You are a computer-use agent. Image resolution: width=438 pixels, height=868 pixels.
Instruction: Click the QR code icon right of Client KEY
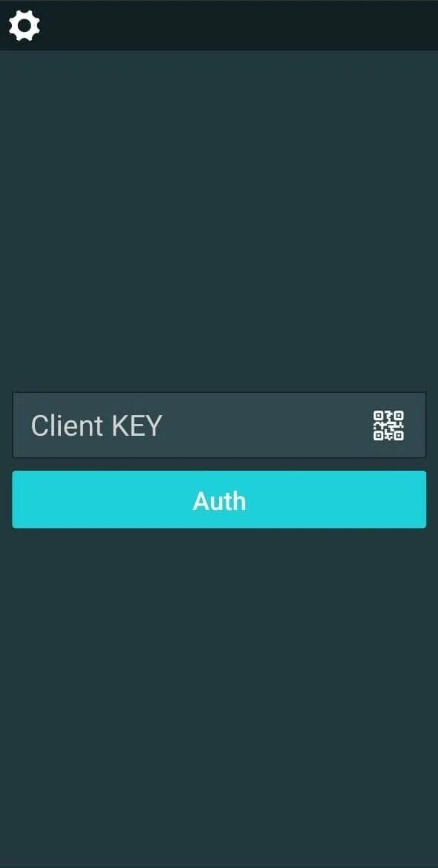click(x=388, y=425)
